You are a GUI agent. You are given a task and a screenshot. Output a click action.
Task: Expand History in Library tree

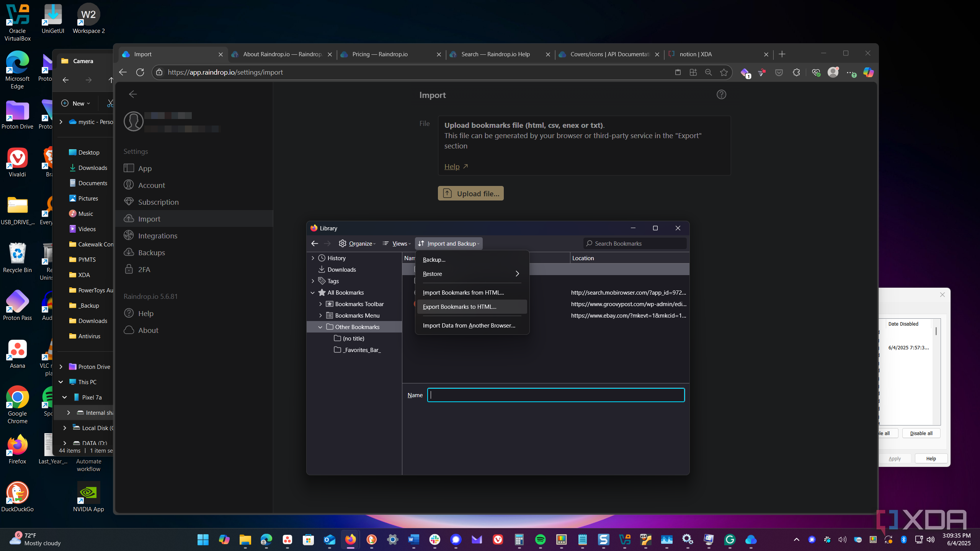pos(313,258)
